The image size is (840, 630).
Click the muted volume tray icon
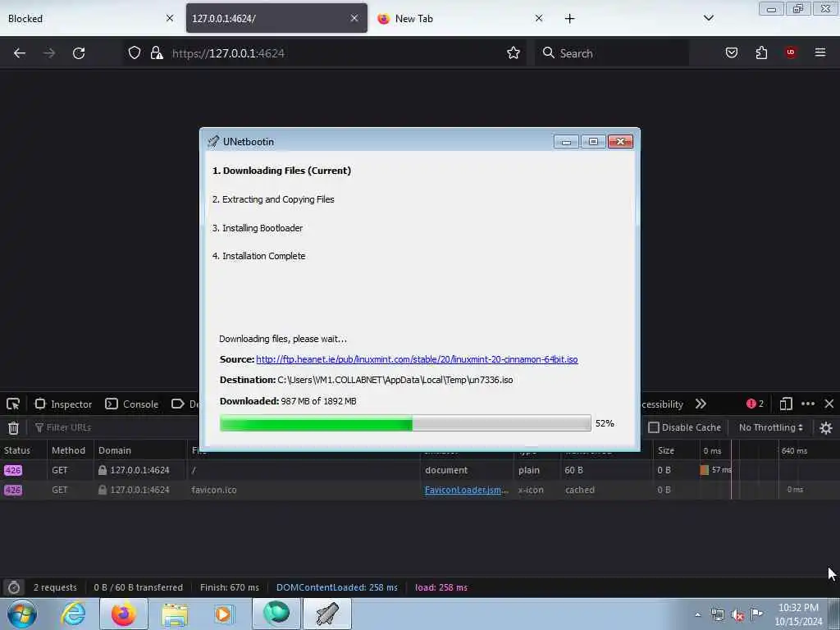[737, 614]
